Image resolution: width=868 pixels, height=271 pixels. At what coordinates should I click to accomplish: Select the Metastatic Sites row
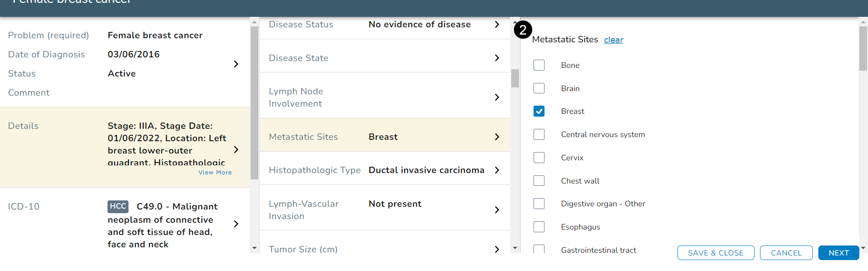pyautogui.click(x=385, y=137)
